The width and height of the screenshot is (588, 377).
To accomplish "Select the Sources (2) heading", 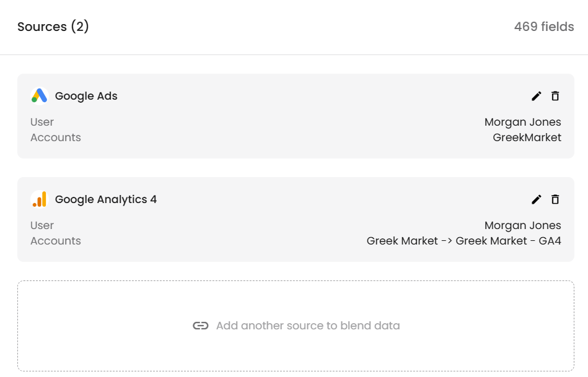I will 53,27.
